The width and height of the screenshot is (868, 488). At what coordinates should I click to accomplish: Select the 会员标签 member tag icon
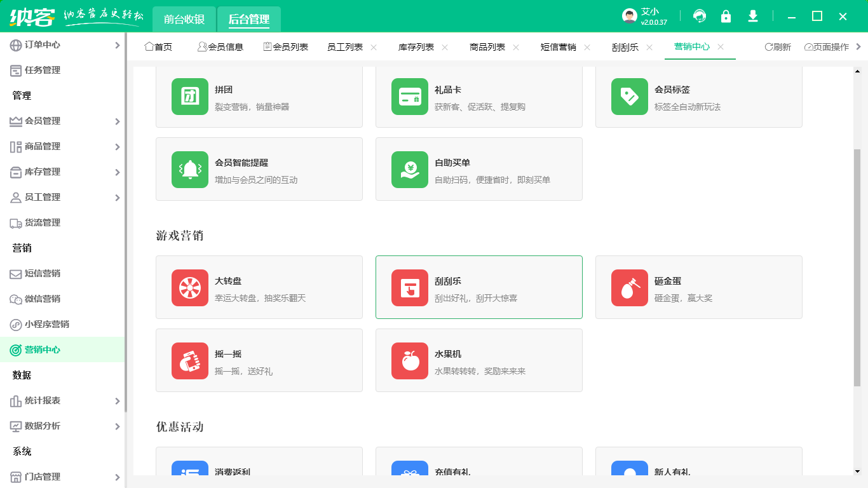click(x=629, y=96)
